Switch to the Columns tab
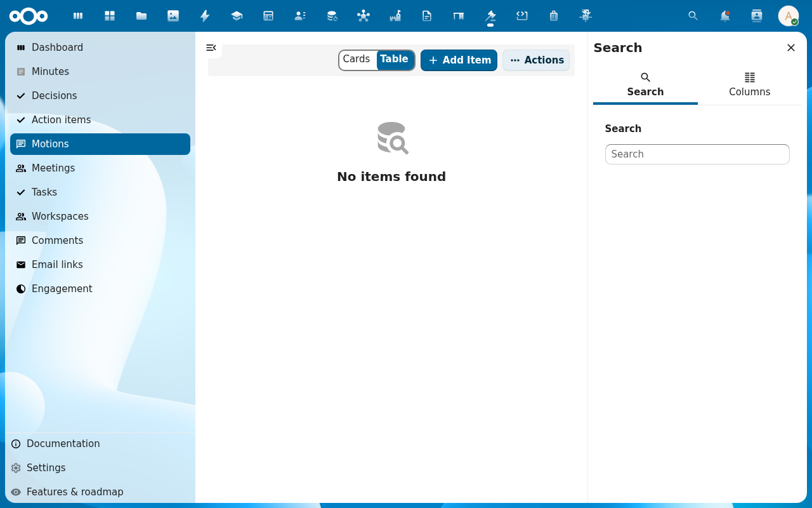The height and width of the screenshot is (508, 812). click(750, 85)
